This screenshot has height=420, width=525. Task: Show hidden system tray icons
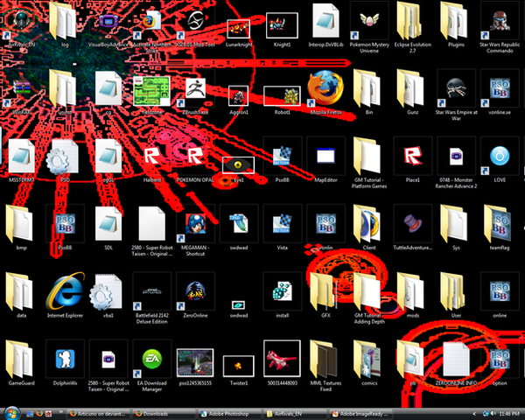[x=474, y=414]
